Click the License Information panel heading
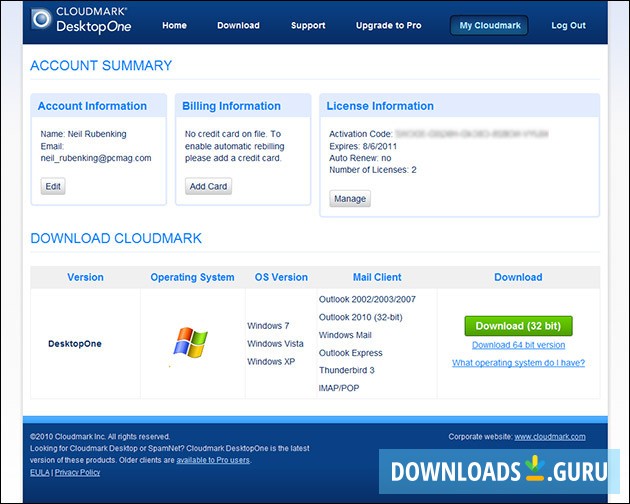This screenshot has width=630, height=504. tap(380, 106)
